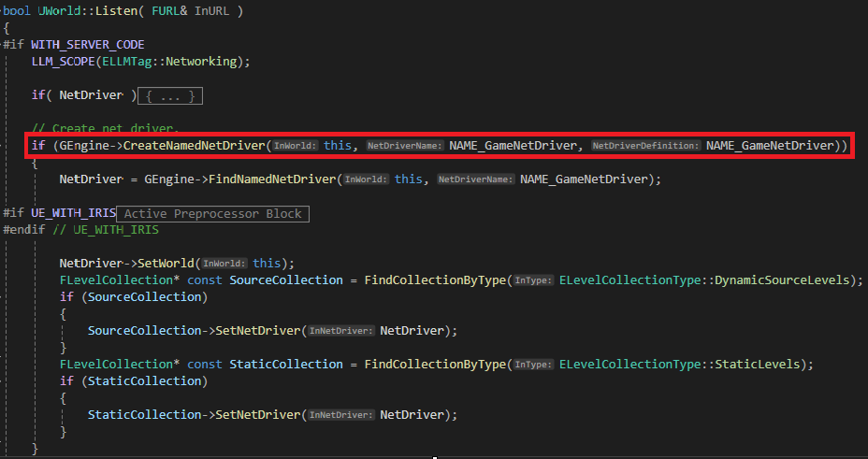
Task: Click the 'LLM_SCOPE' macro call
Action: tap(63, 62)
